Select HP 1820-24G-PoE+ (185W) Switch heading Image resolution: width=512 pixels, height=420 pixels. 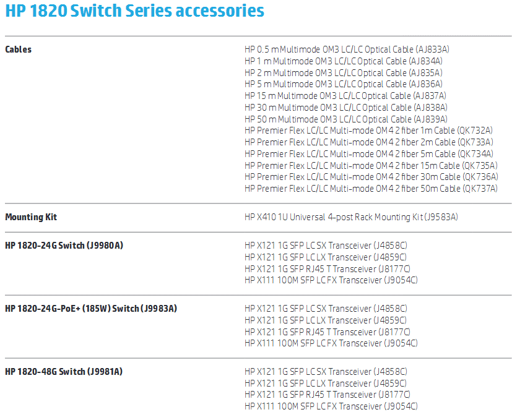click(x=91, y=309)
